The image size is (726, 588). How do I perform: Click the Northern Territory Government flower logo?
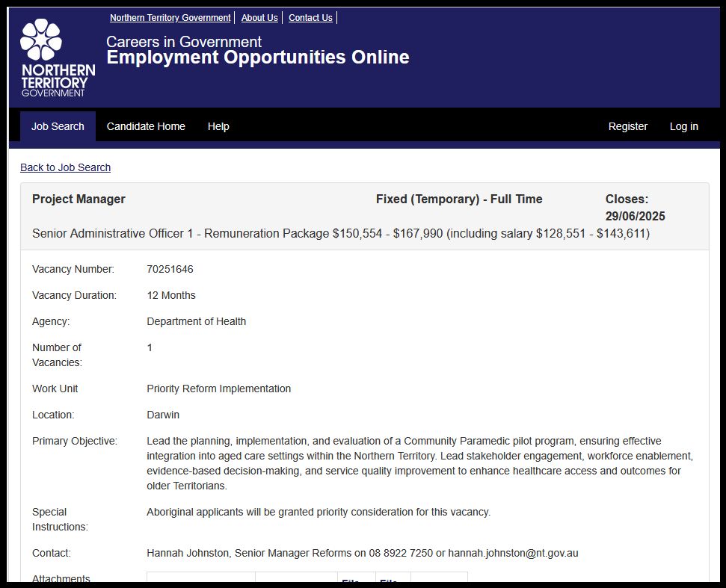[58, 58]
